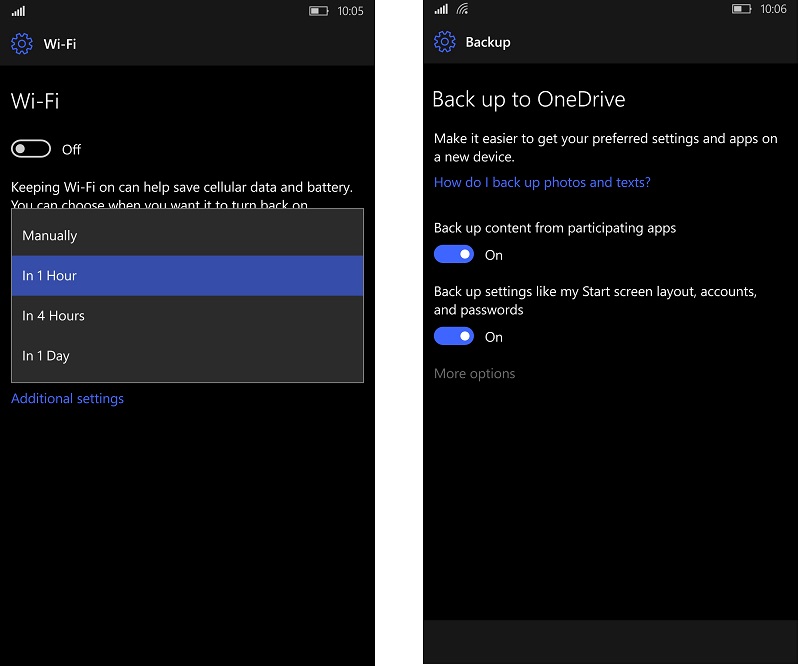
Task: Click the Backup settings gear icon
Action: pyautogui.click(x=444, y=42)
